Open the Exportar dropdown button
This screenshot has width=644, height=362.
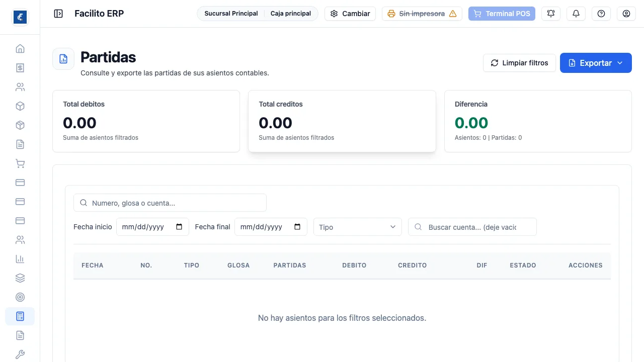596,63
